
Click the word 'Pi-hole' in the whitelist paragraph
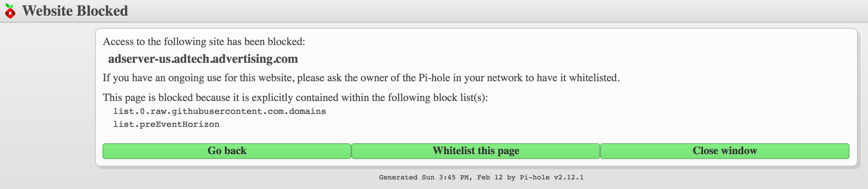point(434,78)
